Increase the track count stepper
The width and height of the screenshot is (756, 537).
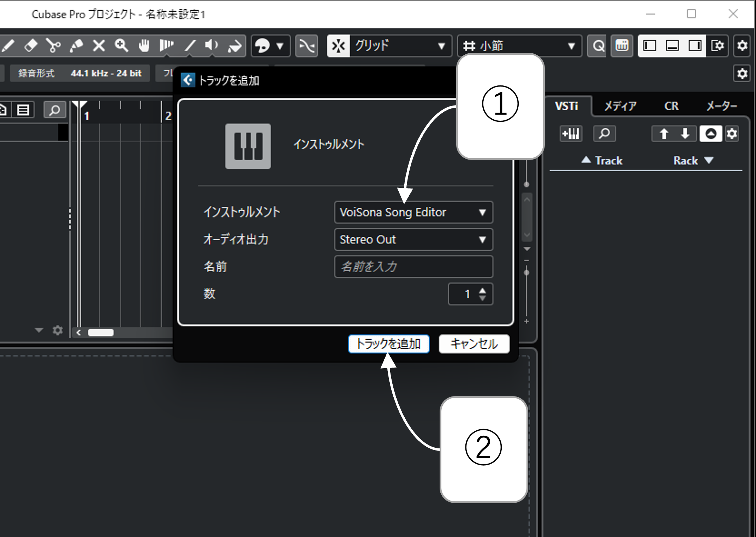pos(482,290)
